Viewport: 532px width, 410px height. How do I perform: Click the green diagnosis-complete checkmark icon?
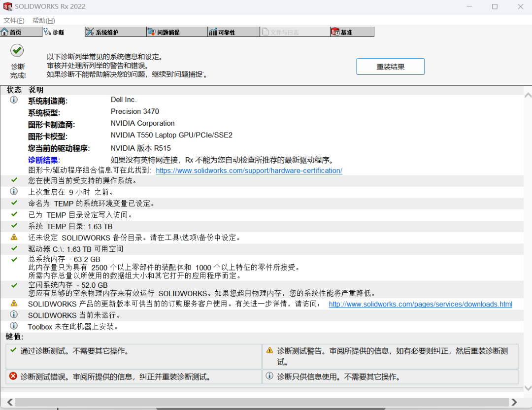pyautogui.click(x=17, y=51)
